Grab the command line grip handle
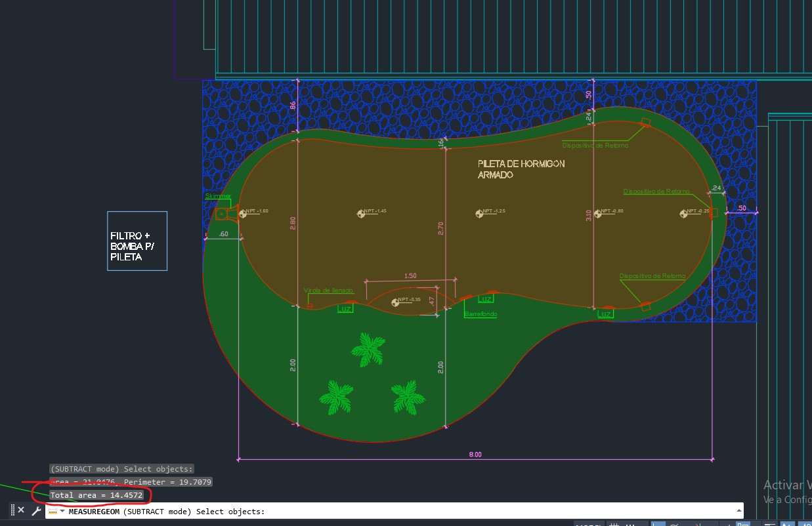 click(12, 510)
